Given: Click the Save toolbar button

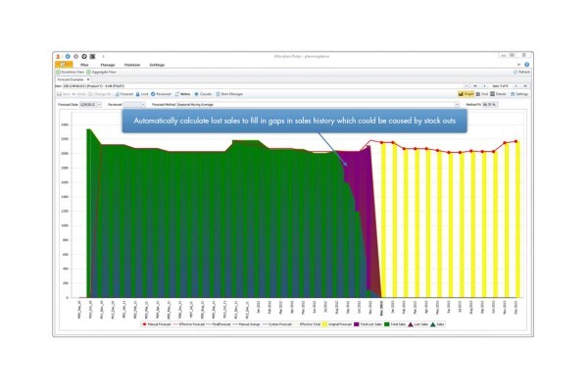Looking at the screenshot, I should tap(64, 94).
